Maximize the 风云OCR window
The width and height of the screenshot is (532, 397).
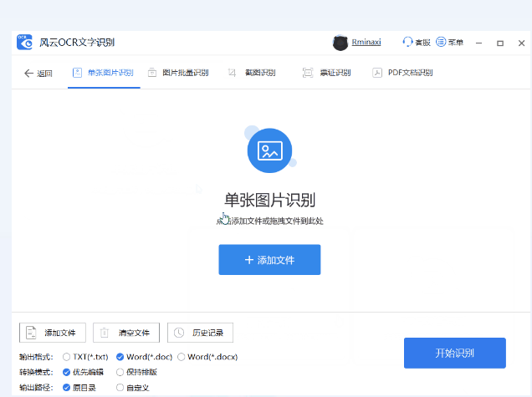(x=500, y=43)
